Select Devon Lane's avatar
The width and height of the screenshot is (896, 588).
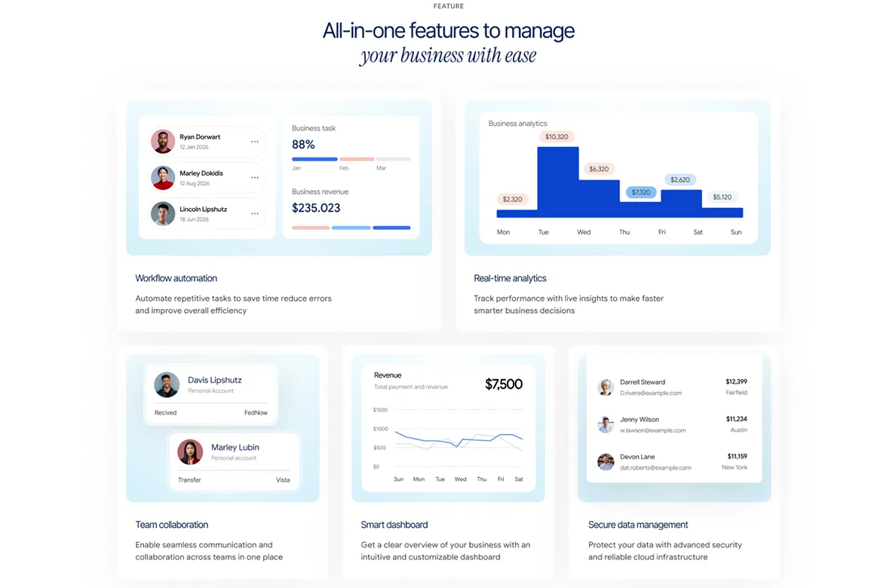click(x=606, y=461)
